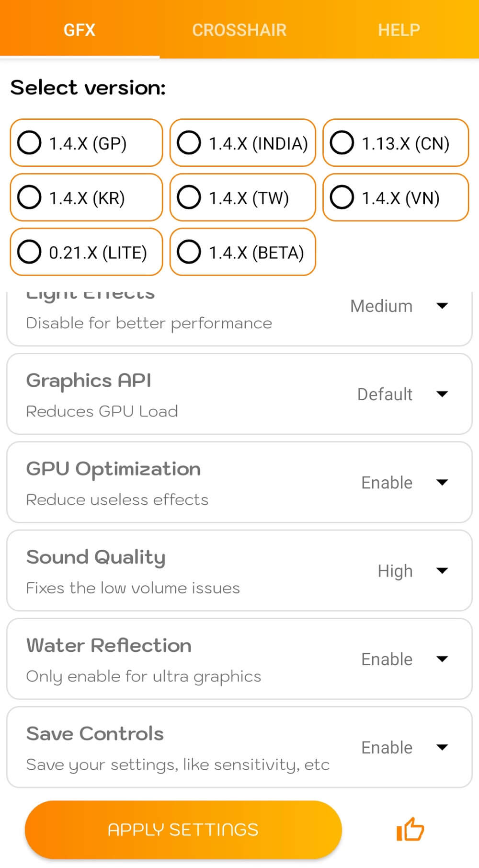Select the 1.4.X (TW) version
Screen dimensions: 479x868
pos(243,197)
